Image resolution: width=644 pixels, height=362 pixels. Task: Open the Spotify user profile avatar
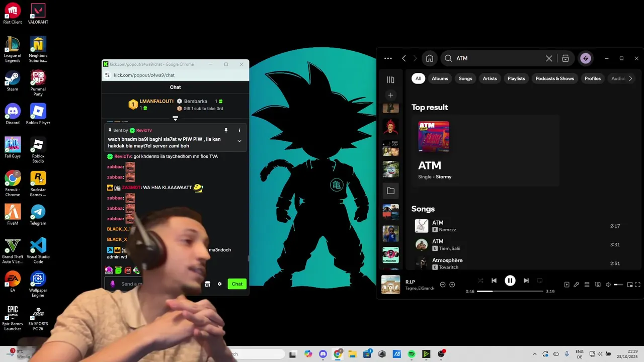(585, 58)
